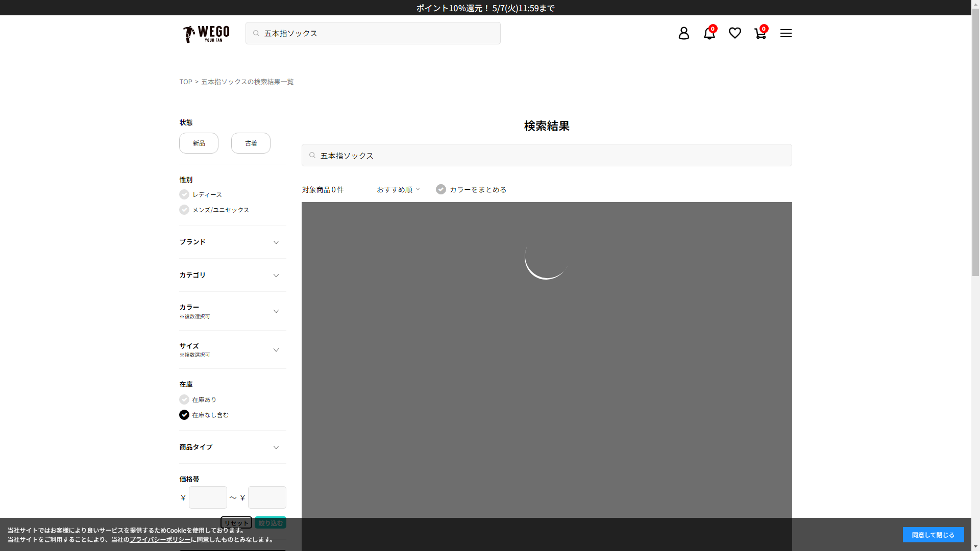
Task: Click the WEGO logo
Action: click(206, 34)
